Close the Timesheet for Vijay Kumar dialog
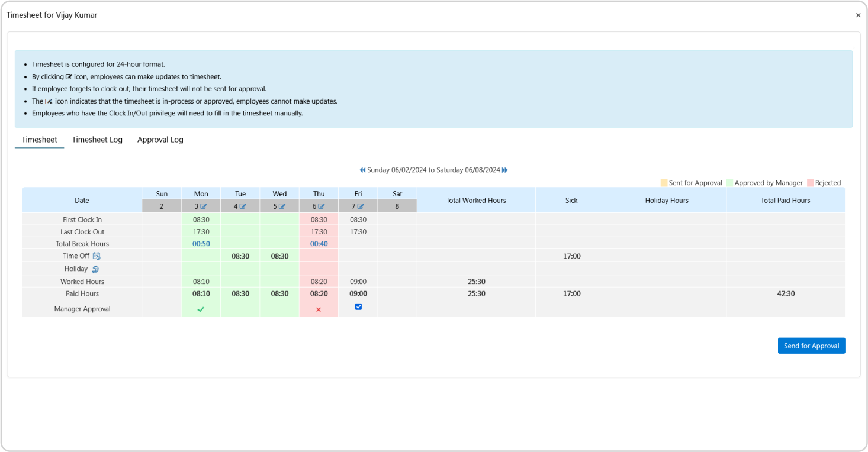 [858, 15]
